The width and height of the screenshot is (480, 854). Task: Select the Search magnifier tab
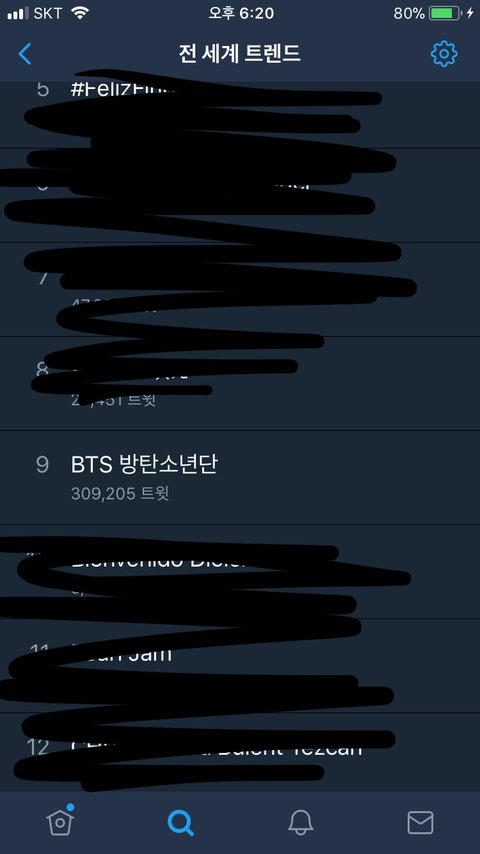coord(180,822)
